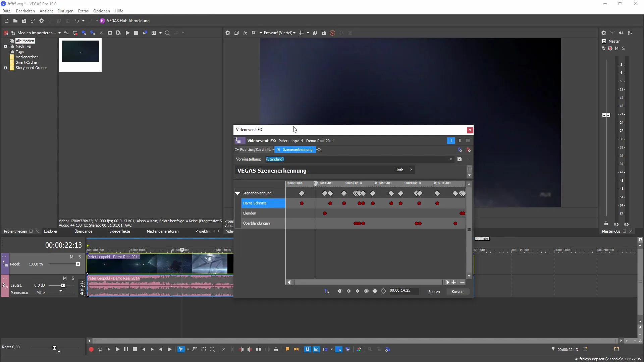Expand the Storyboard-Ordner tree node
Image resolution: width=644 pixels, height=362 pixels.
click(x=5, y=68)
